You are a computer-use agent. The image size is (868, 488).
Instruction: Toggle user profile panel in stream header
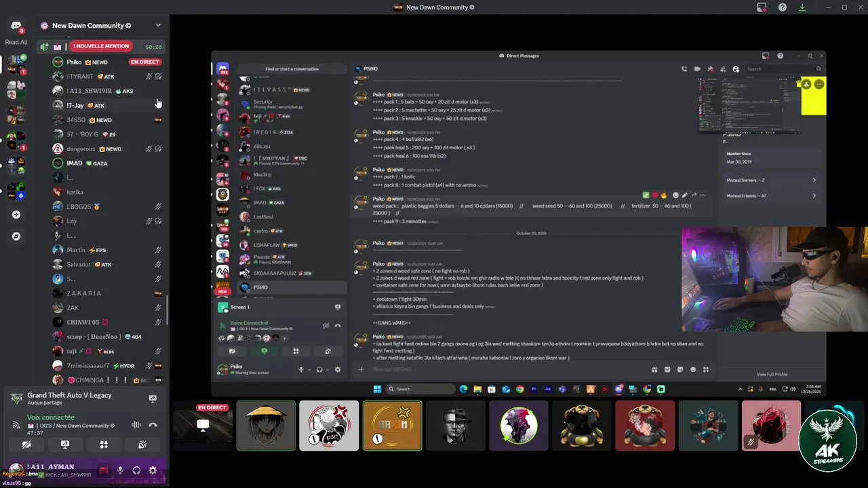pyautogui.click(x=736, y=68)
